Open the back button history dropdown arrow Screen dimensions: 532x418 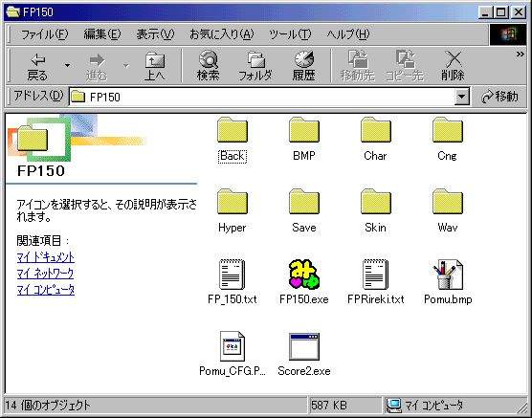click(x=68, y=65)
